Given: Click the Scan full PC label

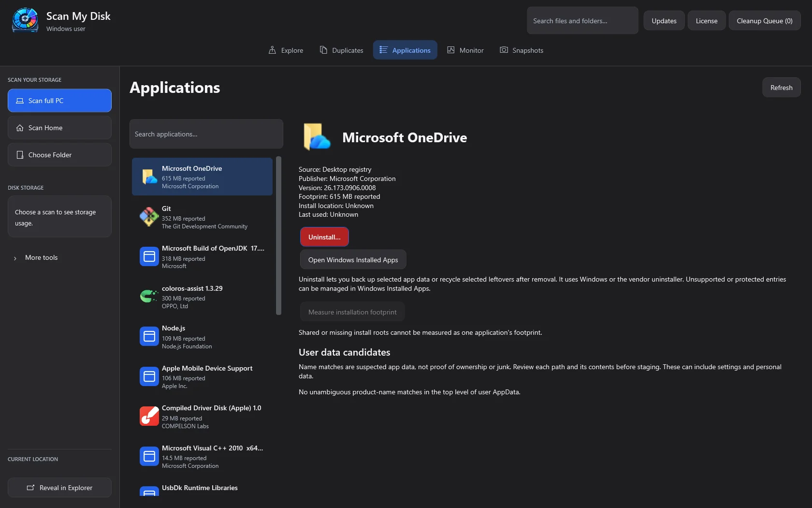Looking at the screenshot, I should pyautogui.click(x=46, y=101).
